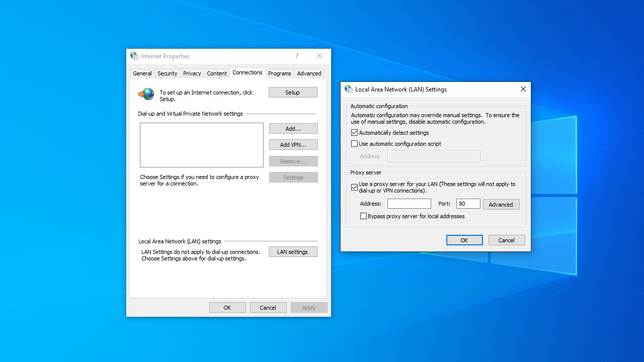Click the Setup button
This screenshot has height=362, width=644.
pos(293,93)
